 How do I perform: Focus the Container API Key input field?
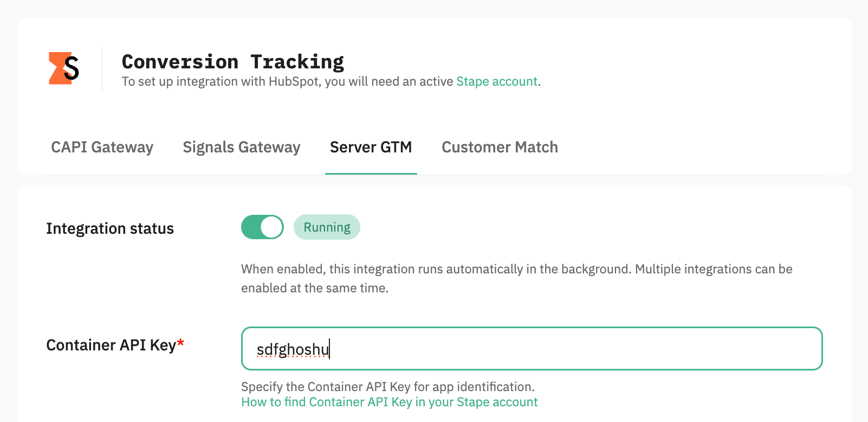coord(531,349)
